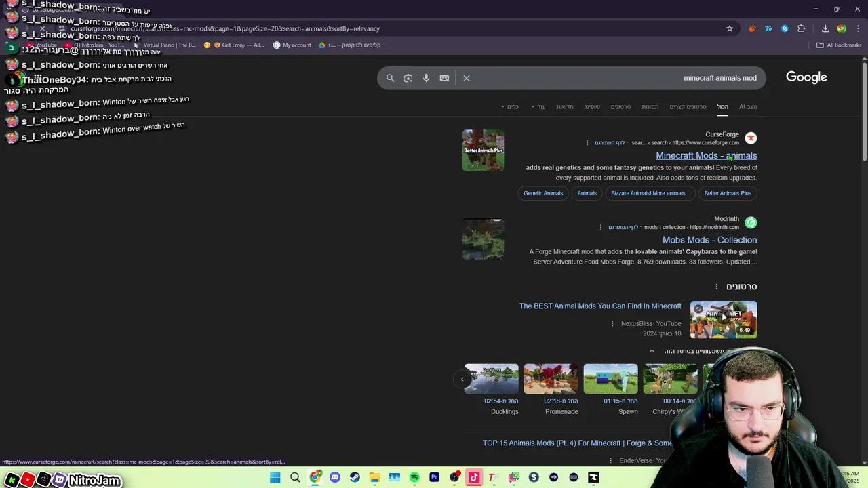The width and height of the screenshot is (868, 488).
Task: Open the Chrome profile avatar
Action: [842, 28]
